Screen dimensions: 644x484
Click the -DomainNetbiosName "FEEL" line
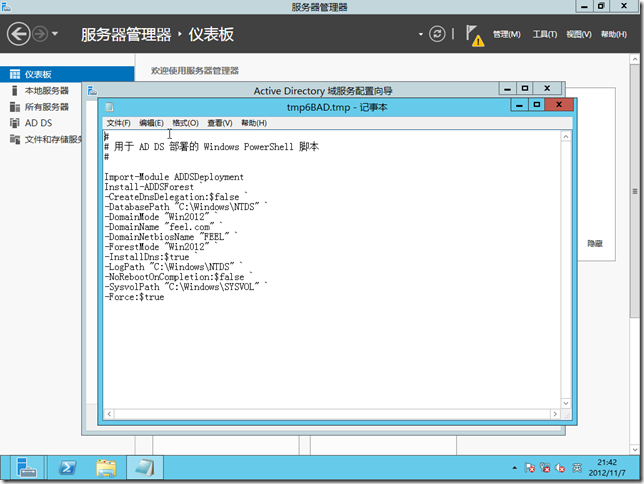(x=171, y=237)
